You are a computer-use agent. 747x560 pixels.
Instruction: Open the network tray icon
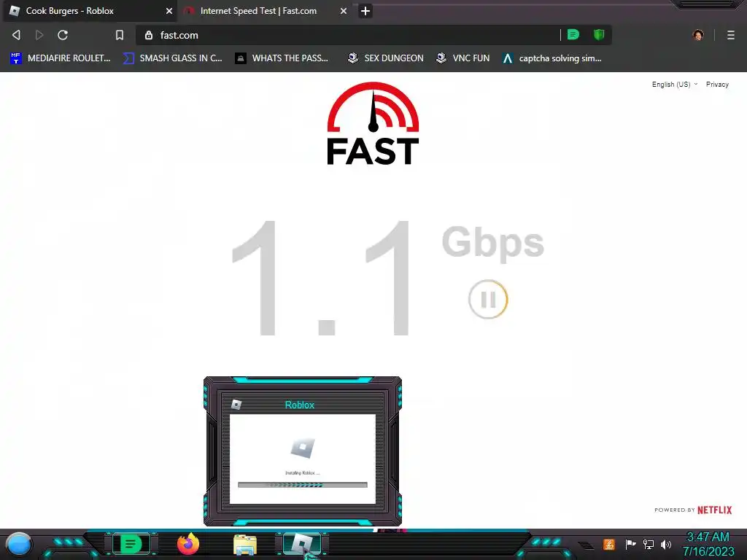(649, 544)
